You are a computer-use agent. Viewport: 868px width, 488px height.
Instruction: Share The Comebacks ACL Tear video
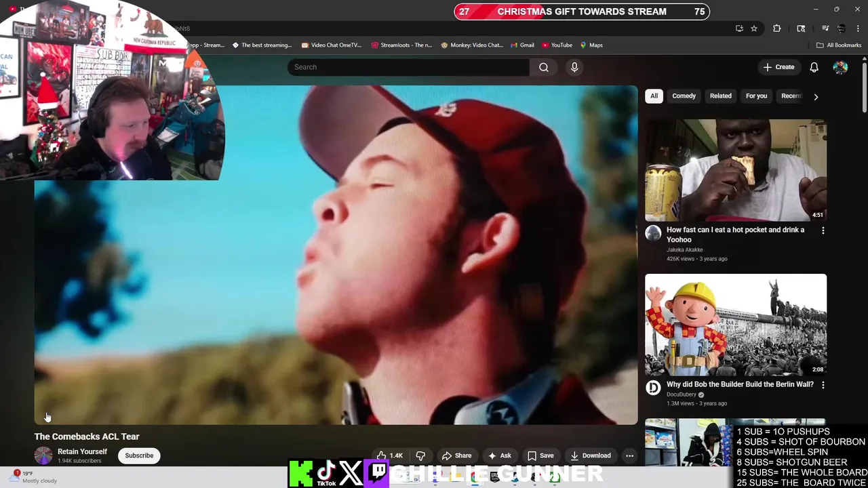(456, 455)
